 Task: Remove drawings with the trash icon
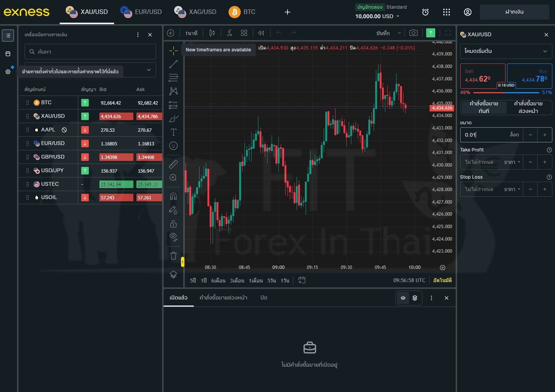tap(173, 256)
